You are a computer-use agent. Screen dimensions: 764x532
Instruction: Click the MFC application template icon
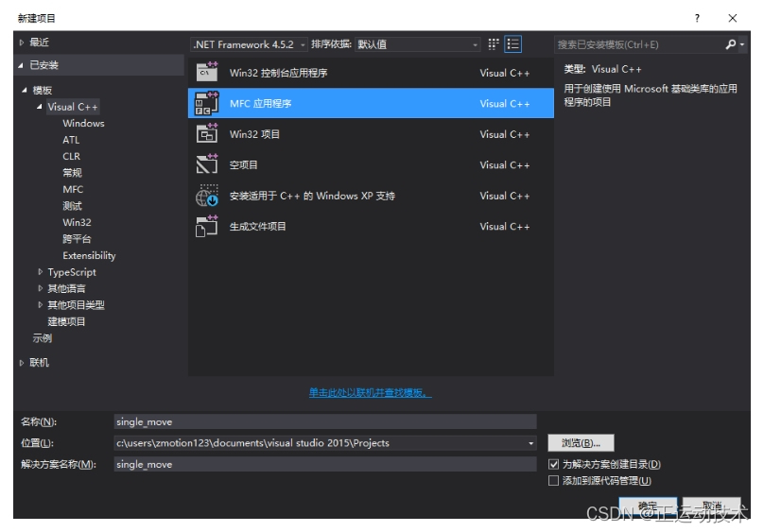tap(206, 103)
